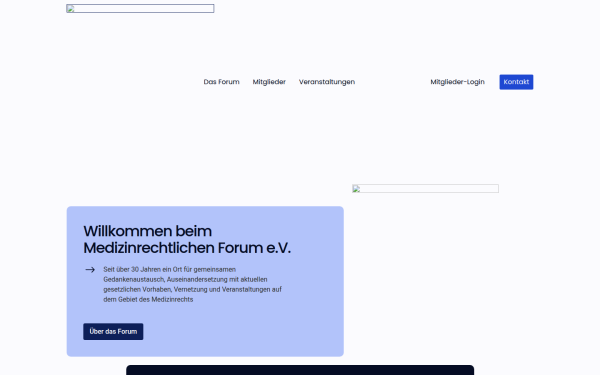Click the paragraph starting Seit über 30 Jahren
Viewport: 600px width, 375px height.
click(x=192, y=284)
